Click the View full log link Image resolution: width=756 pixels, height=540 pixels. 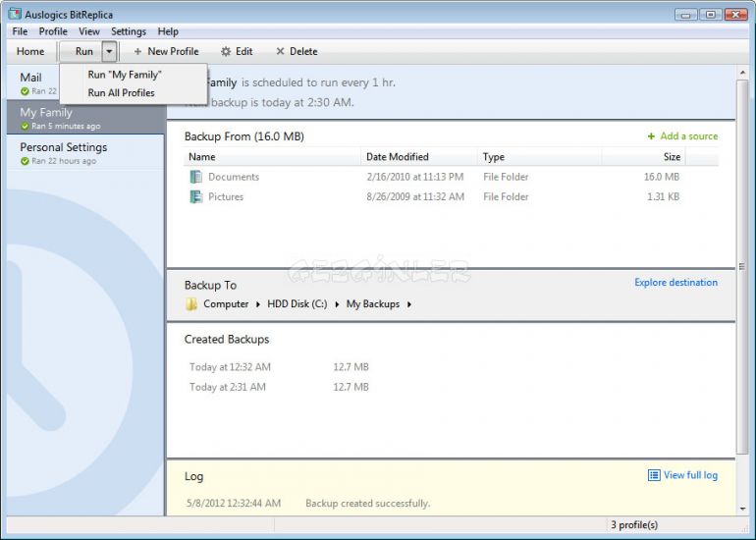point(690,475)
